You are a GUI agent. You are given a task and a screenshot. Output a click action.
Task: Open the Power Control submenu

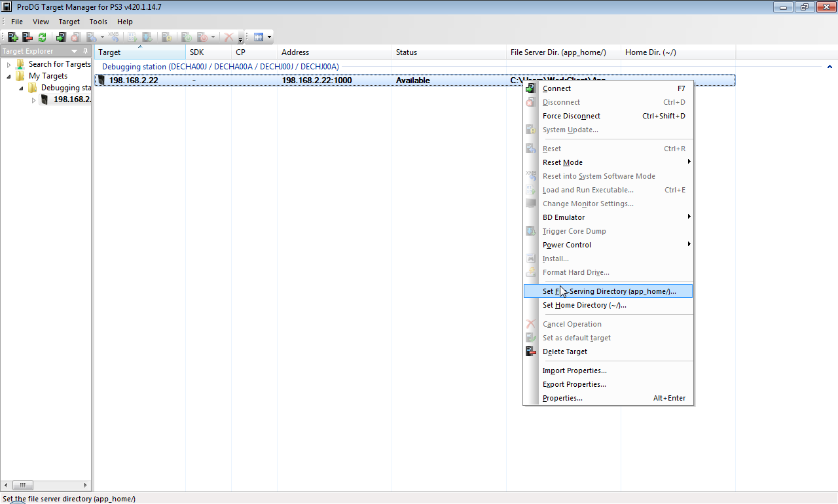[x=608, y=245]
